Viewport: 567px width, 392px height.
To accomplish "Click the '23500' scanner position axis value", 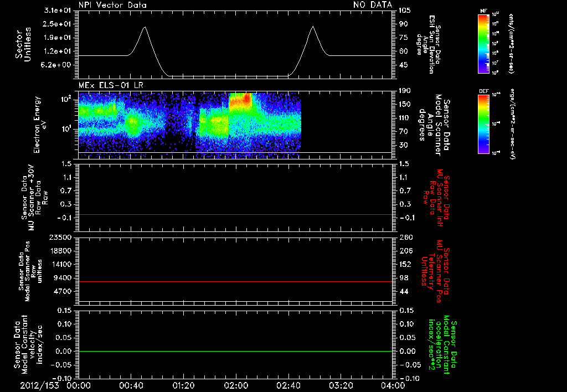I will click(60, 238).
